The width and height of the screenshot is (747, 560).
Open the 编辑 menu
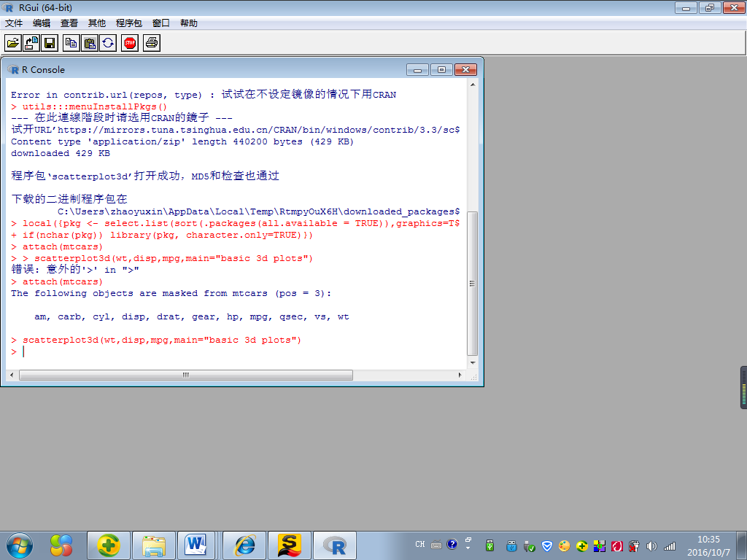pyautogui.click(x=42, y=23)
